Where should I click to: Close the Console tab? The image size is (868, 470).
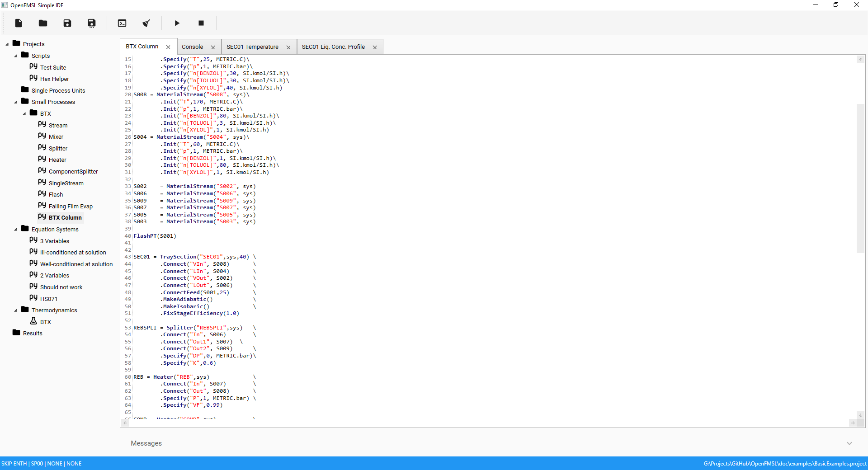(x=213, y=47)
